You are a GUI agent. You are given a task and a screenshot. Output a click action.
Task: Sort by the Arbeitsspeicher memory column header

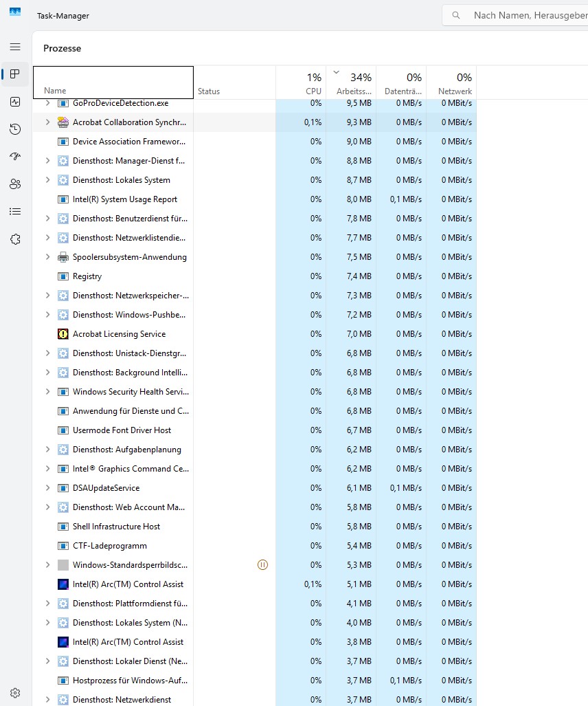point(352,83)
